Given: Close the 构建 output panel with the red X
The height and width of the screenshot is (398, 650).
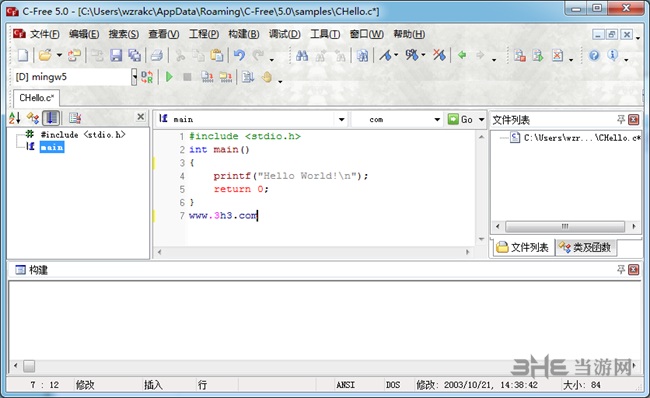Looking at the screenshot, I should click(x=633, y=270).
